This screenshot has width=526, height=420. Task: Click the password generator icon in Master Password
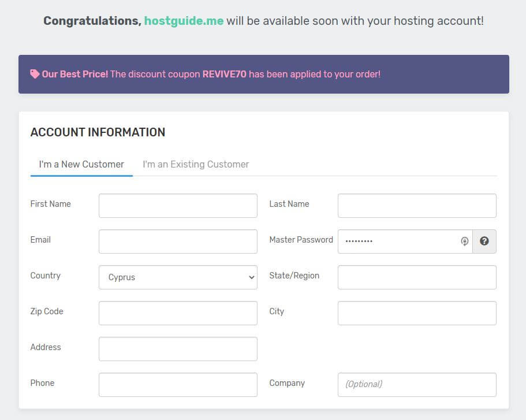pos(464,241)
